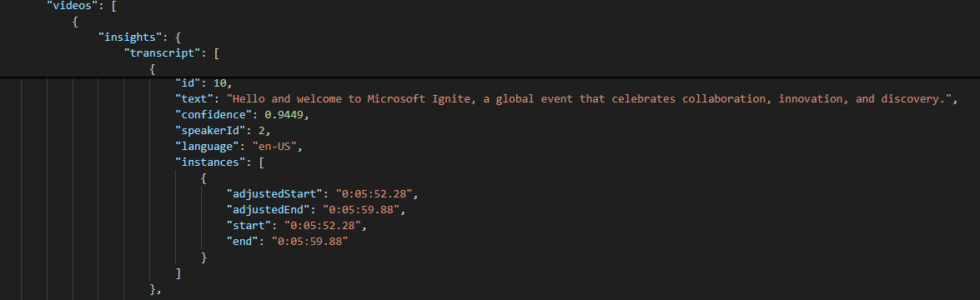Click the "end" value 0:05:59.88

309,242
